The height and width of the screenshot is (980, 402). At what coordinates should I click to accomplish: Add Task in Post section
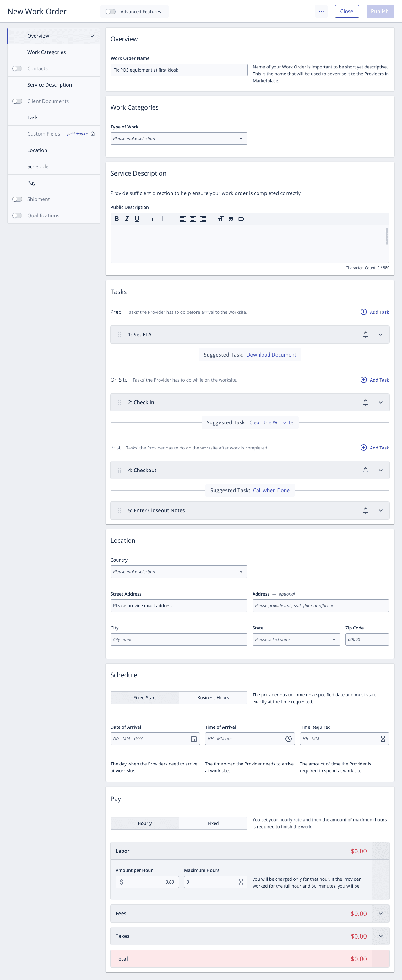click(375, 448)
